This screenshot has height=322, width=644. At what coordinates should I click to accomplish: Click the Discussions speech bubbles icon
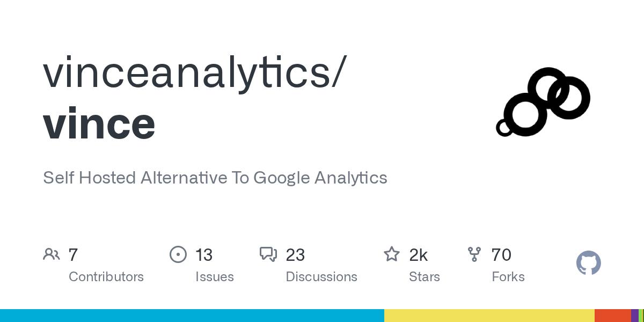click(x=268, y=254)
